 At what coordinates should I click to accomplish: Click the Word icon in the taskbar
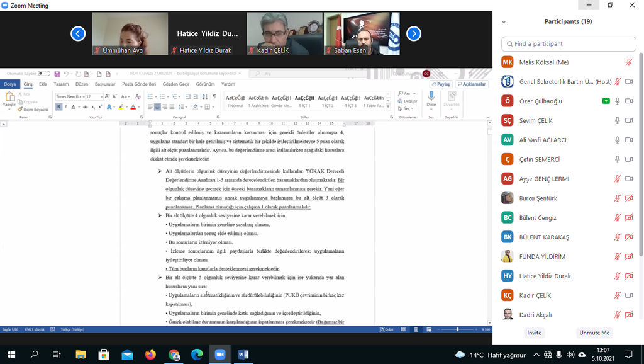tap(243, 355)
